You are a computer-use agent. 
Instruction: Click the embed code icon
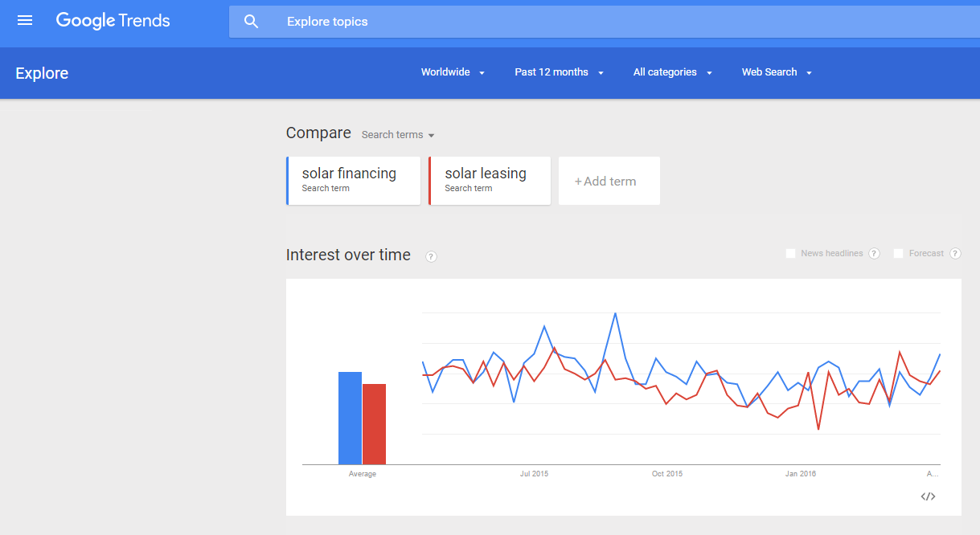coord(928,496)
